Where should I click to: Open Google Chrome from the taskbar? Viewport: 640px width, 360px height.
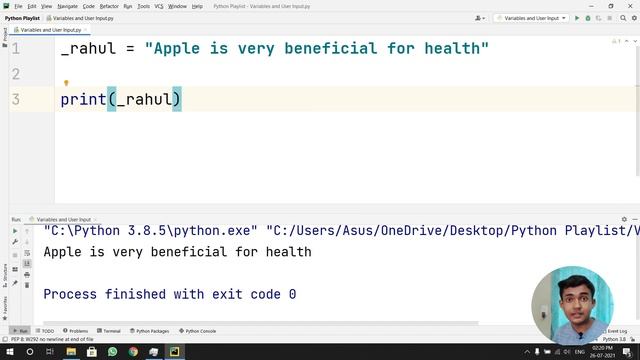tap(133, 351)
